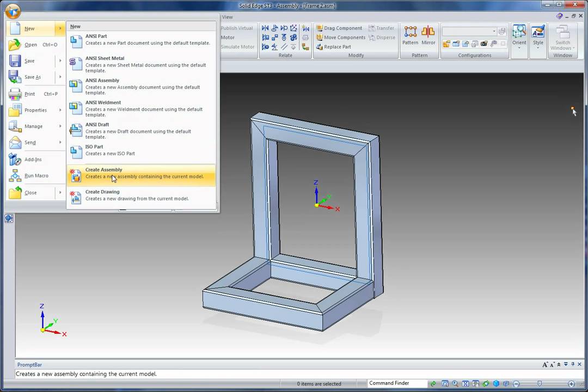The width and height of the screenshot is (588, 392).
Task: Click the zoom in plus button
Action: pos(571,384)
